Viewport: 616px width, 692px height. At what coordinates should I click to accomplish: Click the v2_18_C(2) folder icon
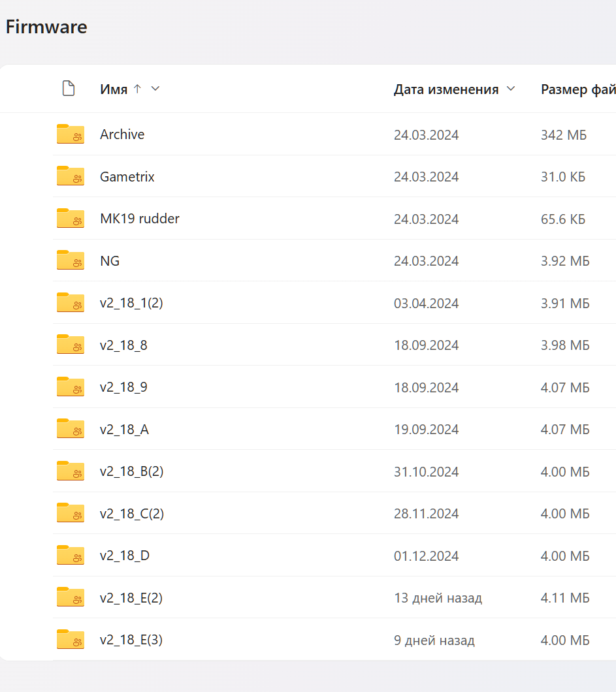(70, 513)
